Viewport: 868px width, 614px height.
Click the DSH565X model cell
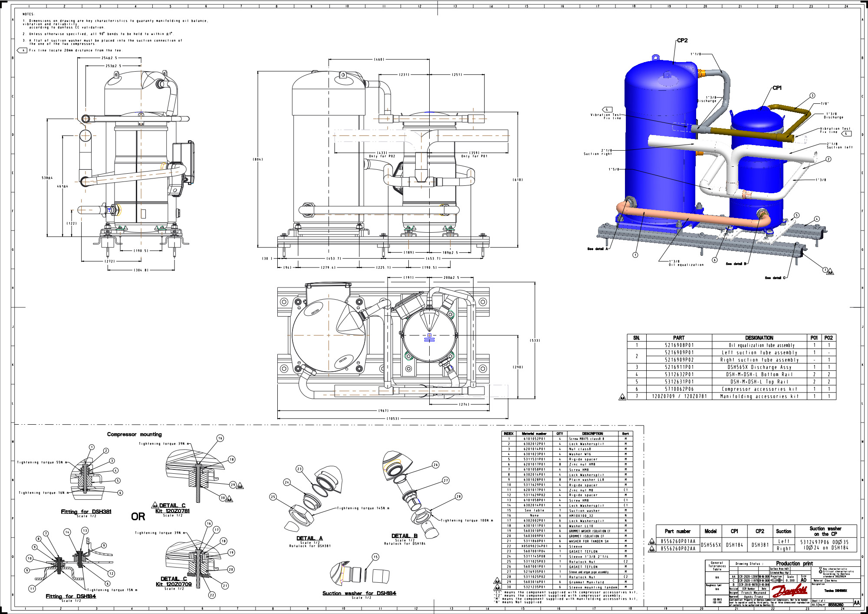711,545
